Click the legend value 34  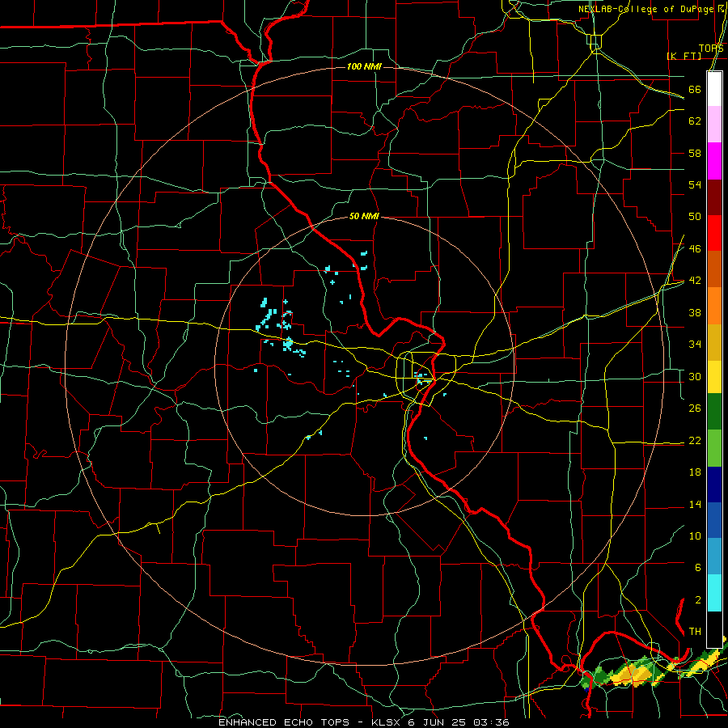pyautogui.click(x=695, y=345)
